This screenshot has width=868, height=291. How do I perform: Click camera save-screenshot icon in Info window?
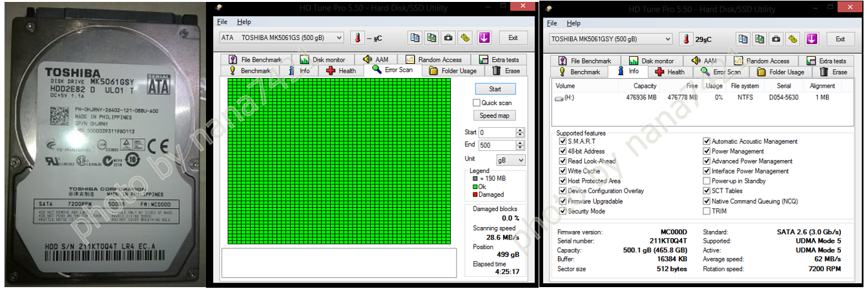[777, 39]
